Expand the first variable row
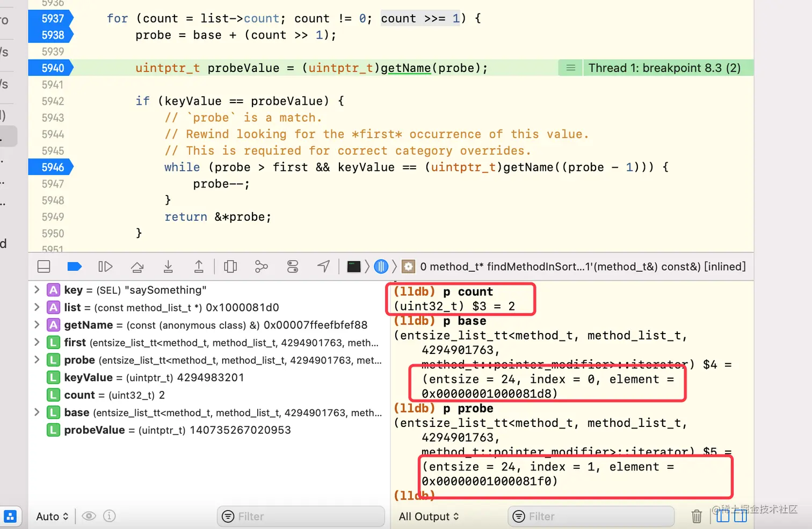The image size is (812, 529). [37, 343]
